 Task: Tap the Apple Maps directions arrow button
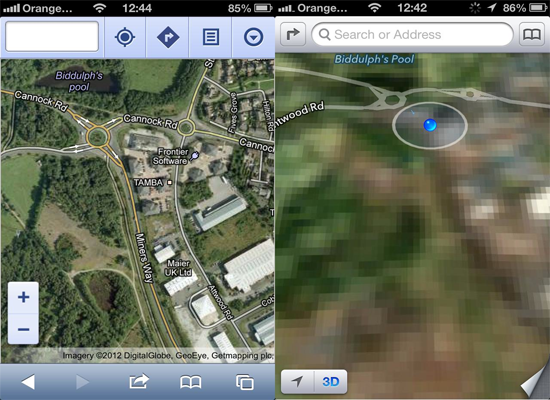tap(293, 34)
